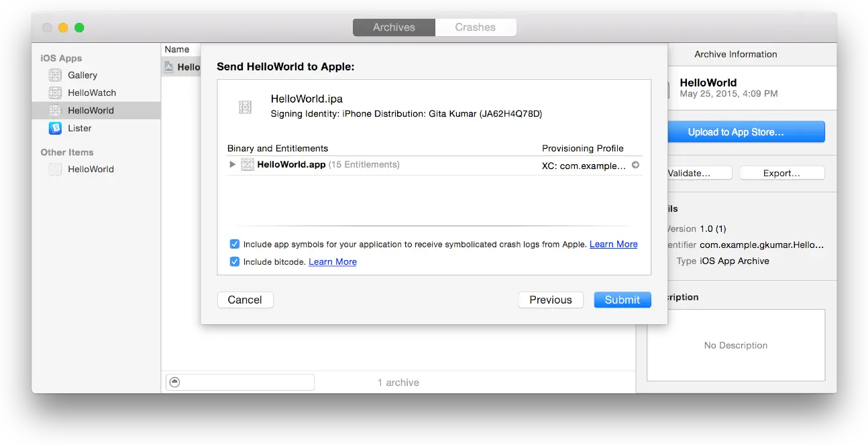Click the Lister app icon in sidebar

[x=55, y=128]
